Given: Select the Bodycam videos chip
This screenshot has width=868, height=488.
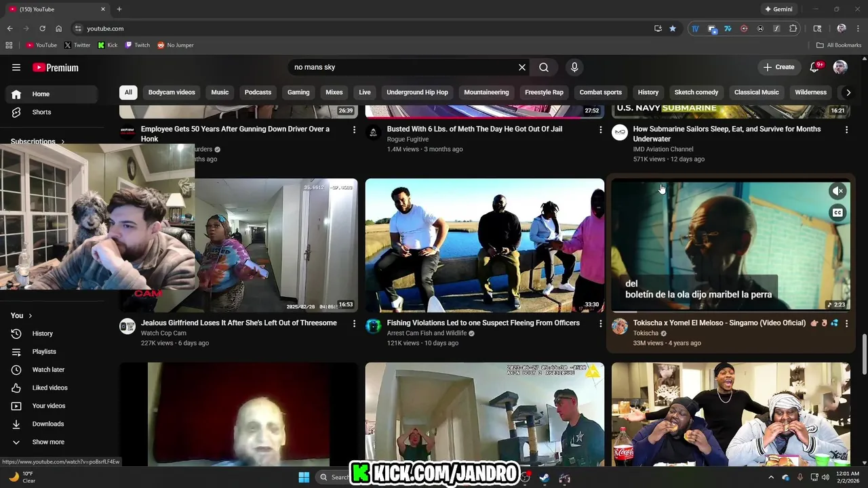Looking at the screenshot, I should (x=172, y=92).
